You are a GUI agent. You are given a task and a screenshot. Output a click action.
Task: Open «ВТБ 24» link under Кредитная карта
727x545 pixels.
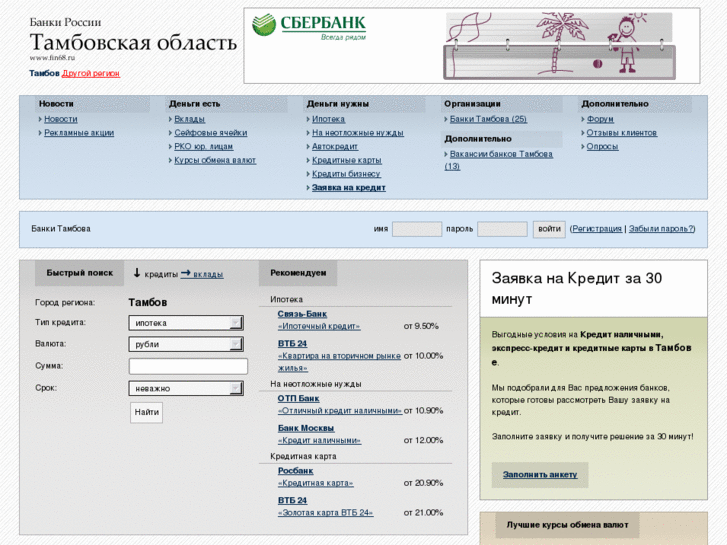tap(292, 500)
